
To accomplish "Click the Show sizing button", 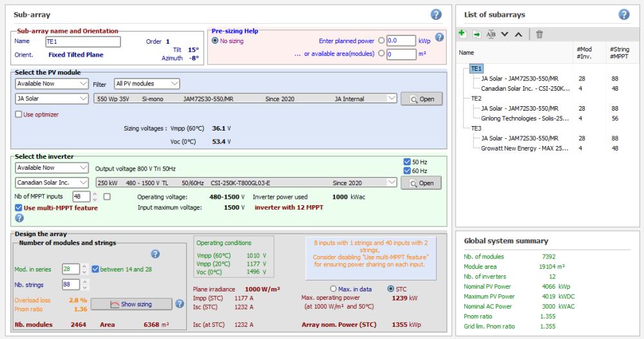I will (x=131, y=304).
